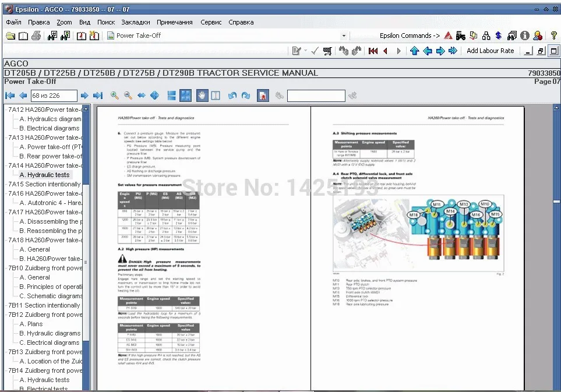Click the Add Labour Rate button

[491, 51]
